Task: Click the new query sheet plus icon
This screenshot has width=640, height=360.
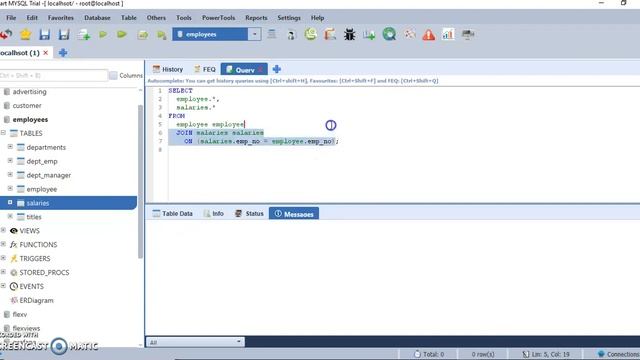Action: pos(84,35)
